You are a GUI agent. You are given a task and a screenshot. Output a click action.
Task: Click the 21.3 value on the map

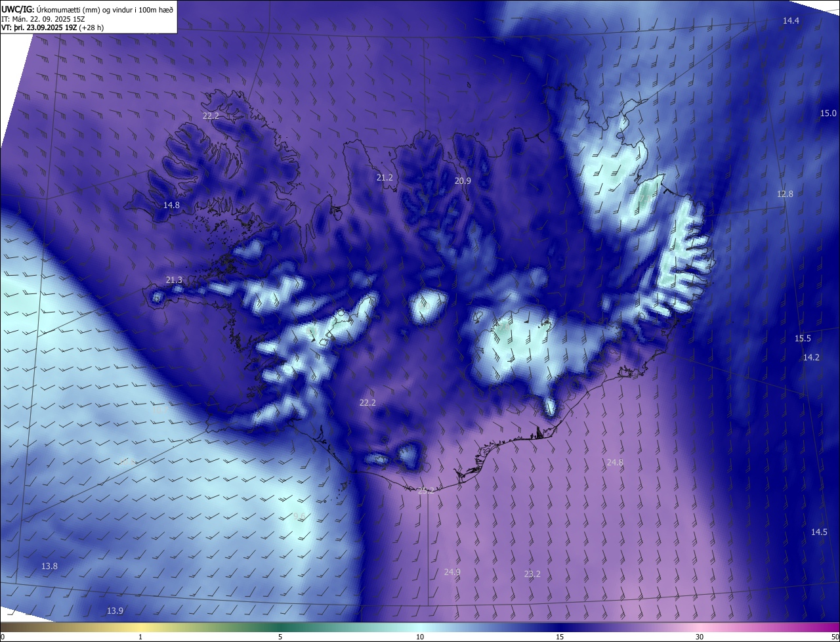coord(174,280)
